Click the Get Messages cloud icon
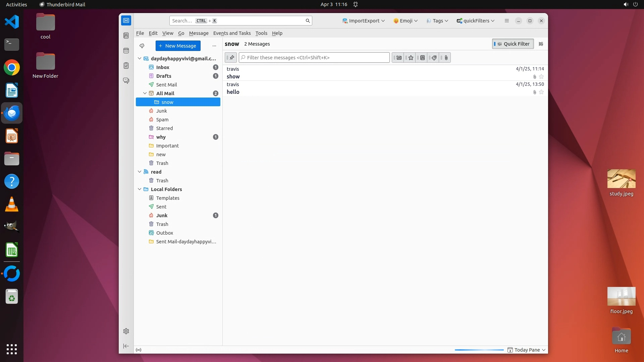Viewport: 644px width, 362px height. [142, 46]
